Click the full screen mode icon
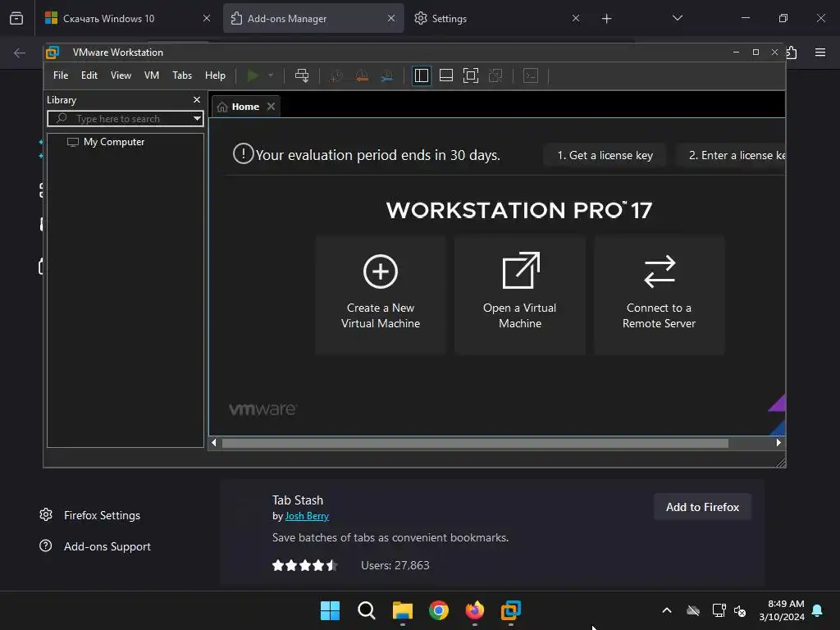Image resolution: width=840 pixels, height=630 pixels. [x=470, y=75]
